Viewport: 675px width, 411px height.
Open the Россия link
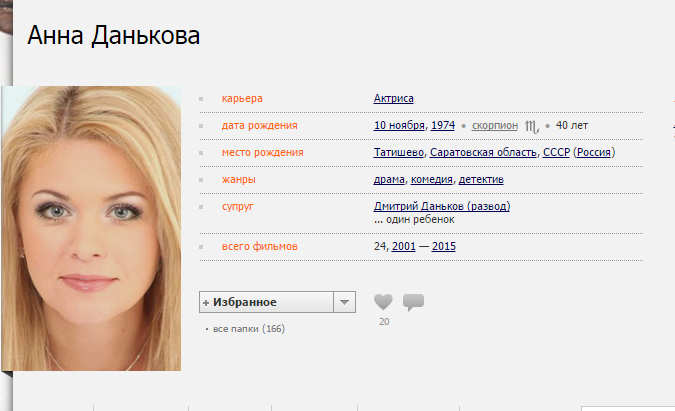pos(594,152)
